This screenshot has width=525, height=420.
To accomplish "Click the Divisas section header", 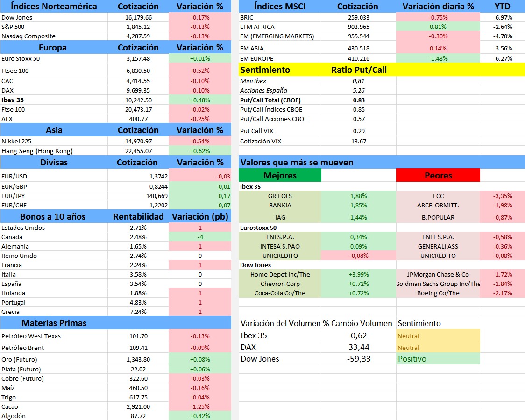I will tap(54, 163).
